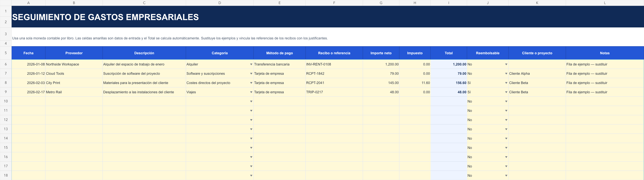644x180 pixels.
Task: Click the 145.00 net amount cell
Action: [x=381, y=83]
